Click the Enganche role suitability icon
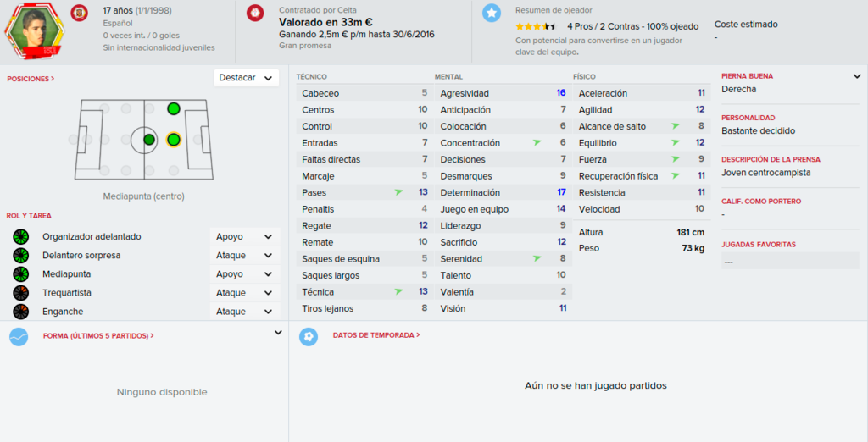The image size is (868, 442). [20, 312]
